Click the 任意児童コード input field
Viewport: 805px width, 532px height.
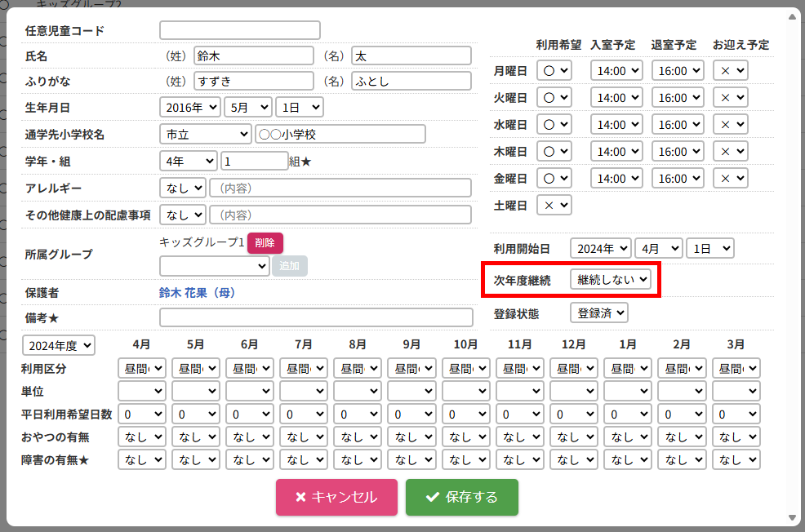[x=239, y=30]
